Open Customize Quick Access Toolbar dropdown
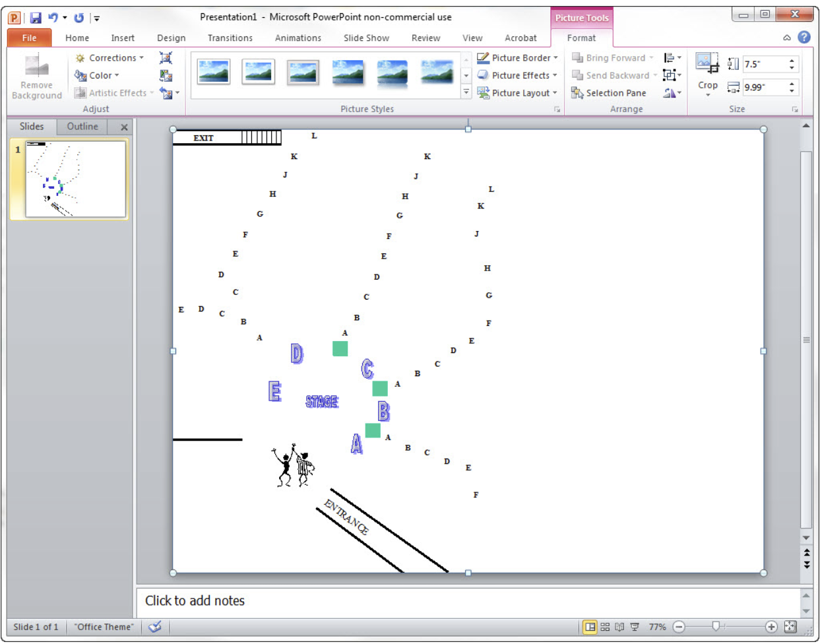 96,18
